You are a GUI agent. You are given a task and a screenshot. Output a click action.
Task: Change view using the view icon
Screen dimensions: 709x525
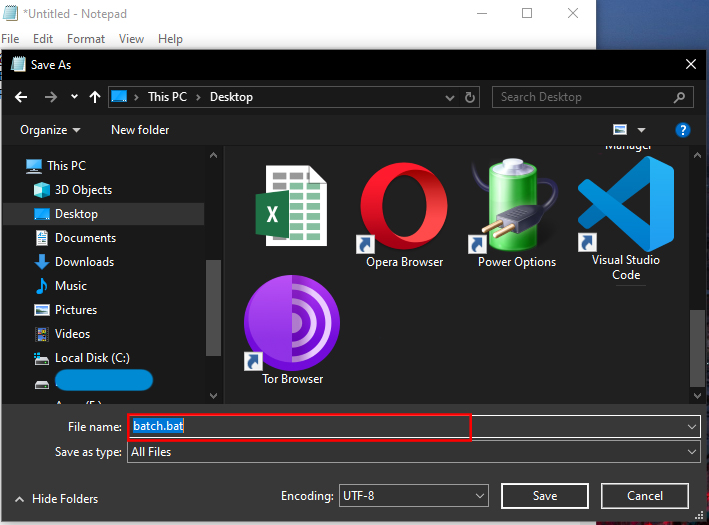(x=620, y=130)
